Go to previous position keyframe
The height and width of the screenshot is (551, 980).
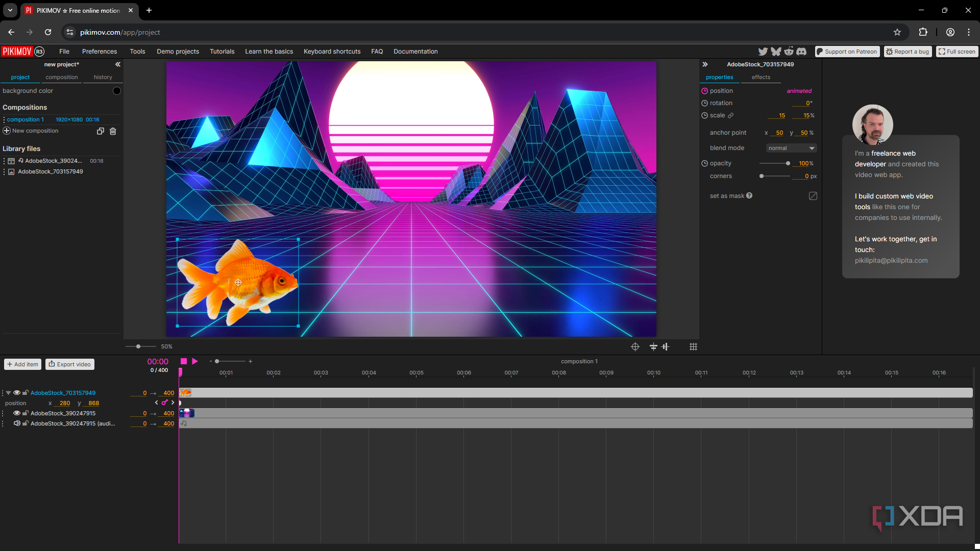pos(156,403)
